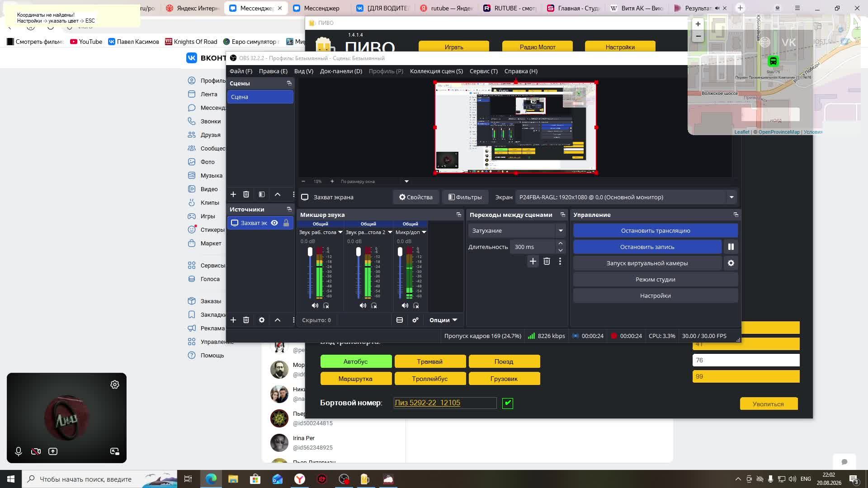Move scene up in Сцены toolbar
The width and height of the screenshot is (868, 488).
point(278,194)
